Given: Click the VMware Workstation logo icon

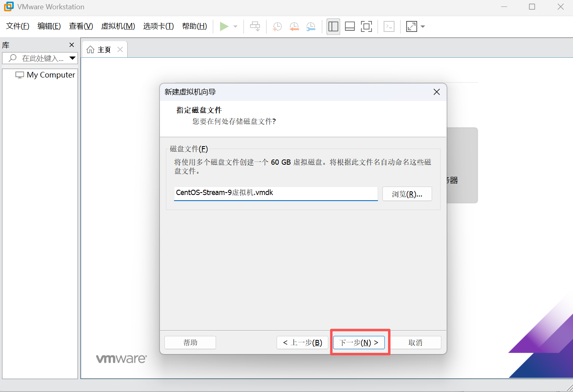Looking at the screenshot, I should pyautogui.click(x=8, y=6).
